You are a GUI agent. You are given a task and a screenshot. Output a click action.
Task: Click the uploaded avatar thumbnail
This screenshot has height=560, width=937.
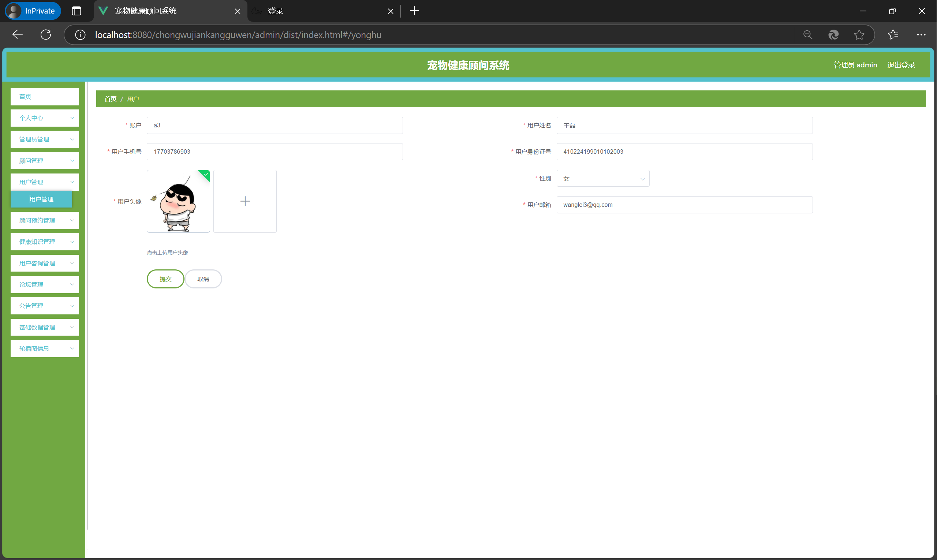point(178,201)
